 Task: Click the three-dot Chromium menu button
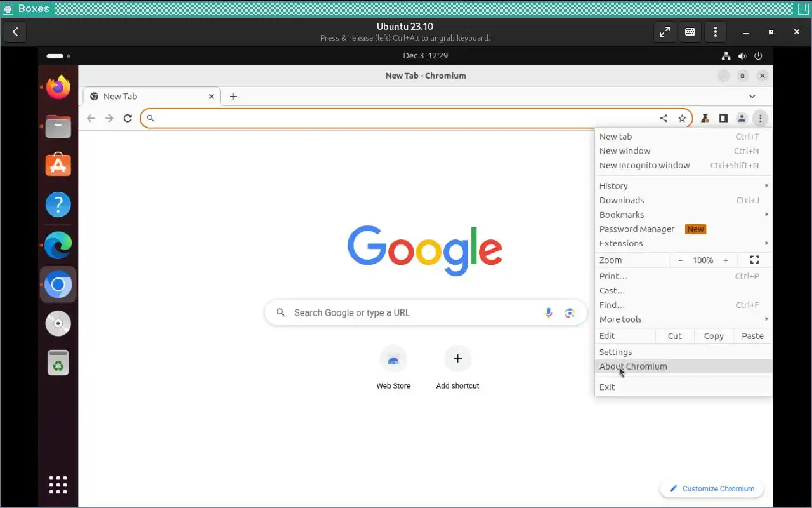760,118
